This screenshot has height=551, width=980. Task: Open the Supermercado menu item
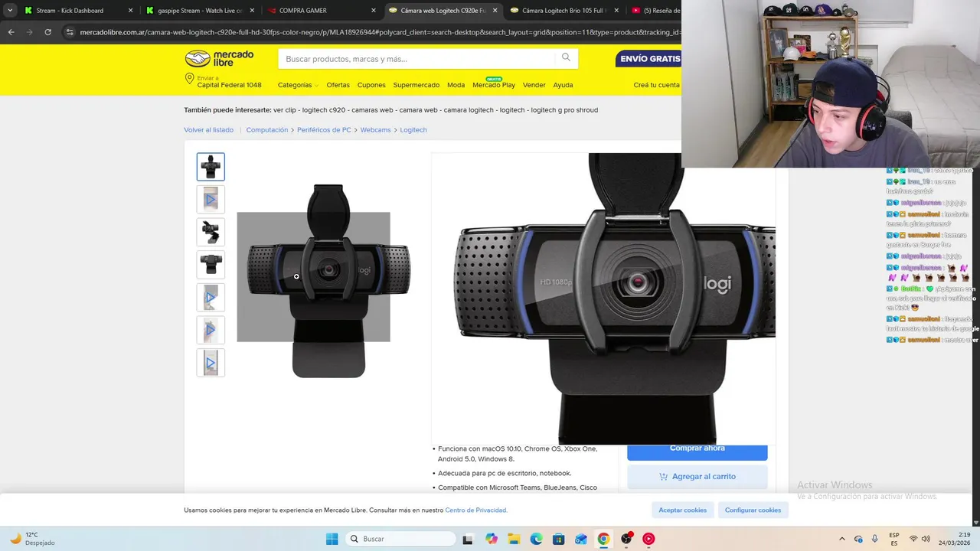(416, 85)
